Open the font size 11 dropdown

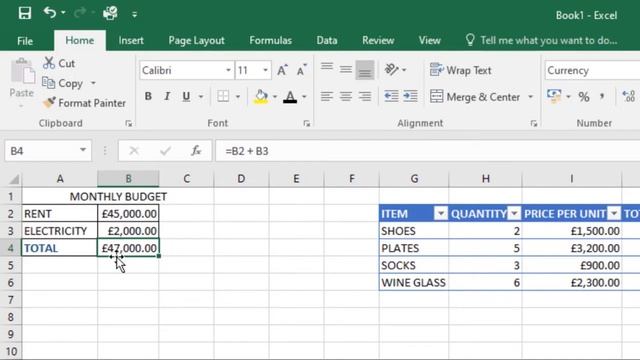pyautogui.click(x=265, y=71)
